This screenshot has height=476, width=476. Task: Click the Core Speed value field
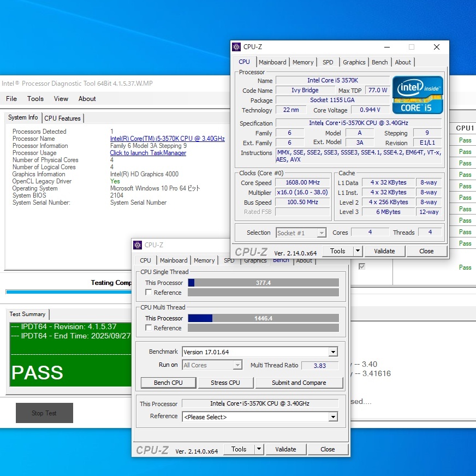click(302, 183)
